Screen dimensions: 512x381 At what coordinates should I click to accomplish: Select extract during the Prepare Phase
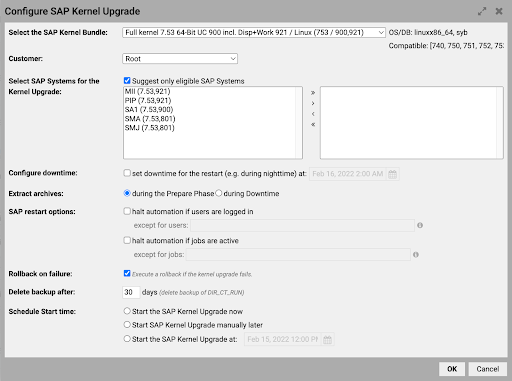click(x=127, y=193)
